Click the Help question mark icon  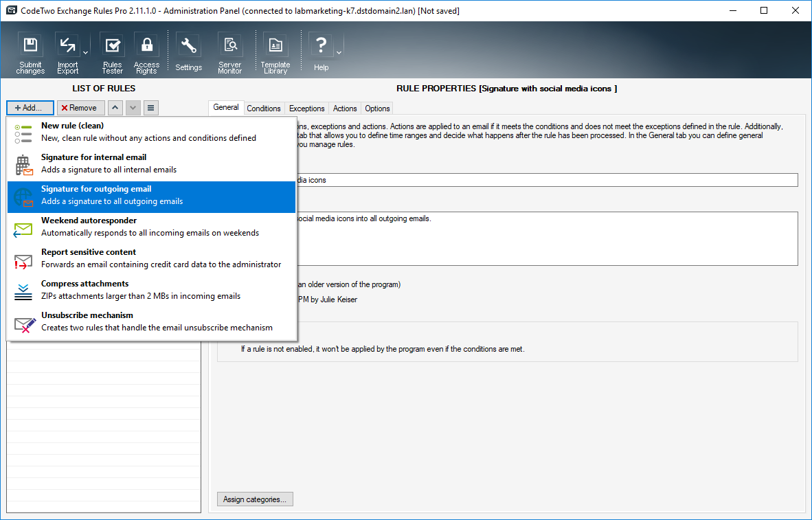320,45
